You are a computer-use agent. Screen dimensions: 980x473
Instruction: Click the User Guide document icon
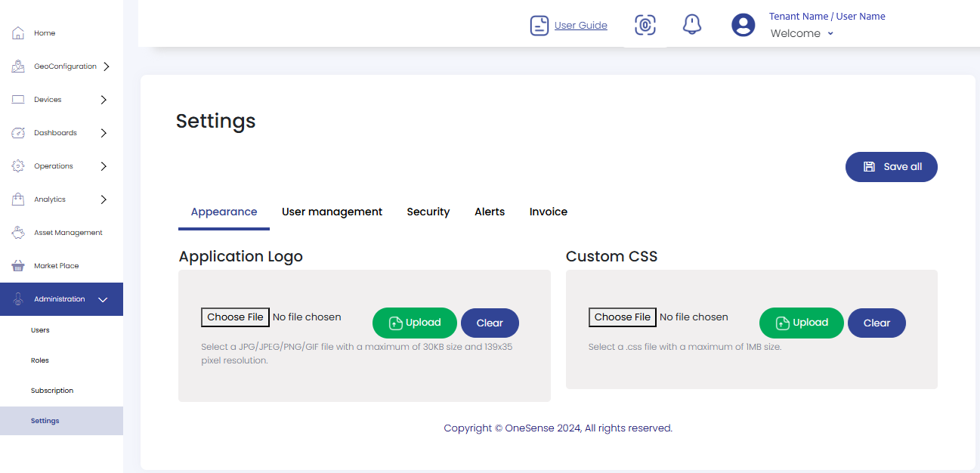point(539,26)
